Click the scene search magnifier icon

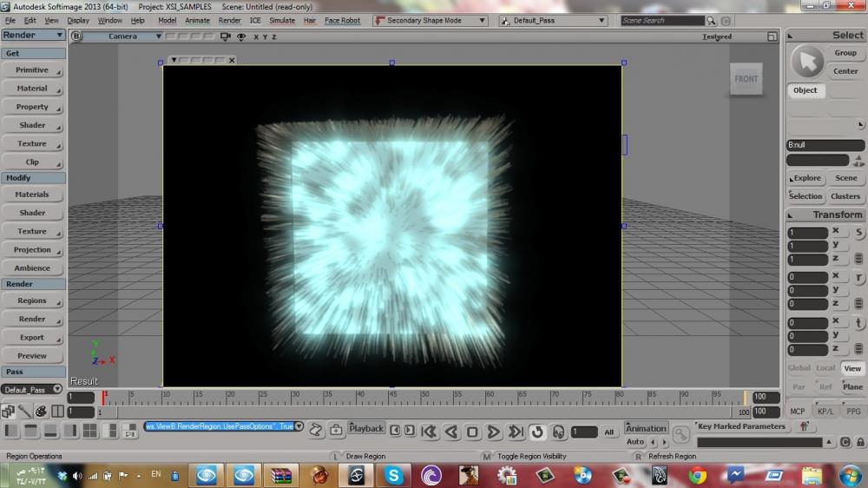712,20
